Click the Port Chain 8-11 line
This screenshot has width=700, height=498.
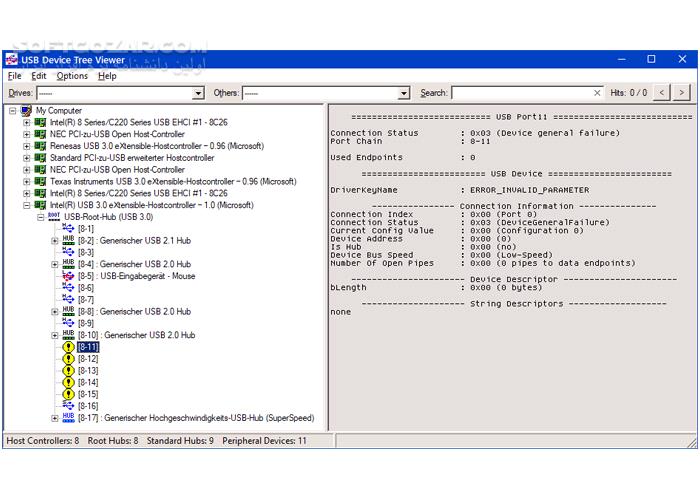(410, 141)
